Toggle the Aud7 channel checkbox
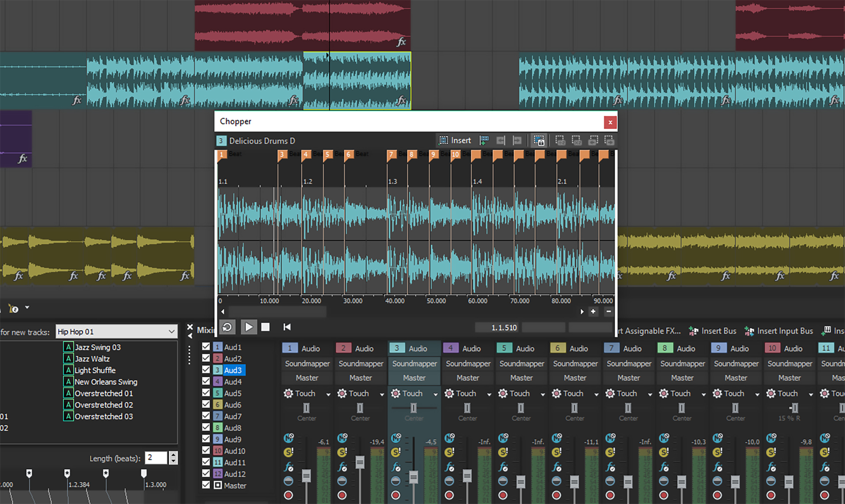Screen dimensions: 845x504 tap(206, 416)
